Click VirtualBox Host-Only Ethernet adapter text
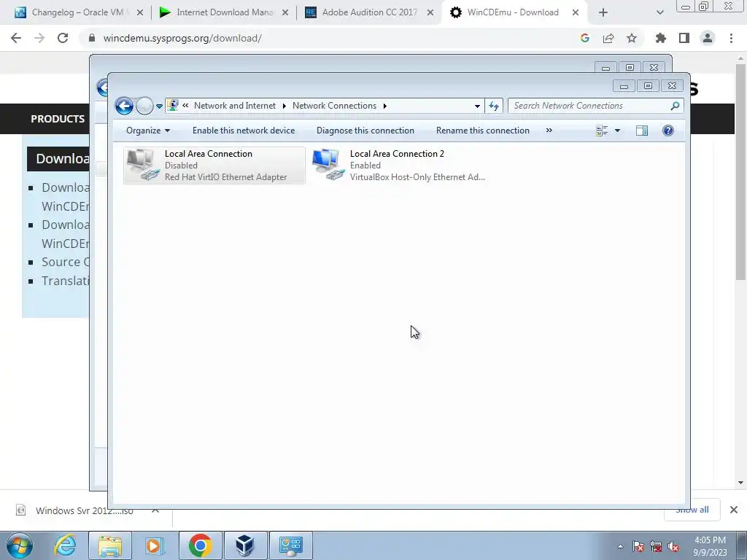The width and height of the screenshot is (747, 560). pyautogui.click(x=417, y=177)
